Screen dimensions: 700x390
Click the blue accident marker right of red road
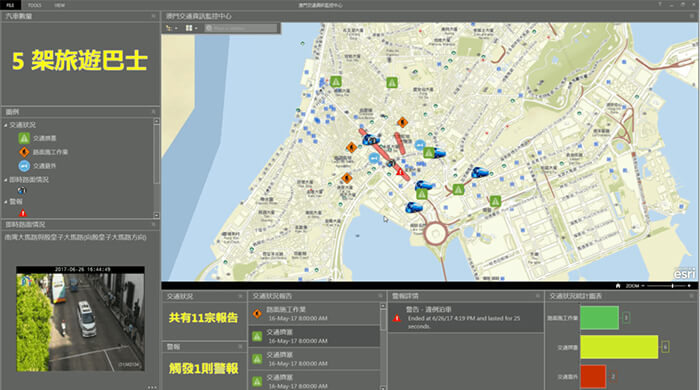[x=420, y=145]
